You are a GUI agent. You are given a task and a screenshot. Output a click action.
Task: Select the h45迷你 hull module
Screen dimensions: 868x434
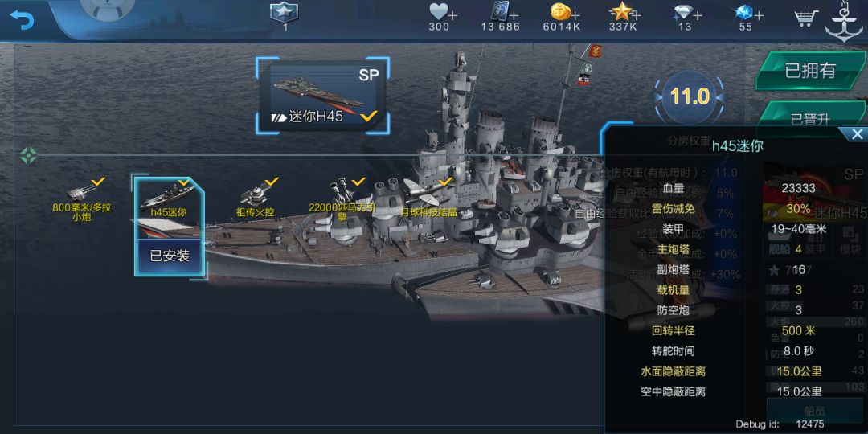[169, 199]
